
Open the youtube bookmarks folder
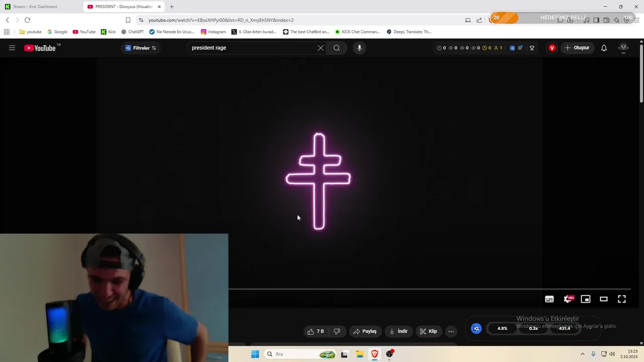(x=30, y=32)
